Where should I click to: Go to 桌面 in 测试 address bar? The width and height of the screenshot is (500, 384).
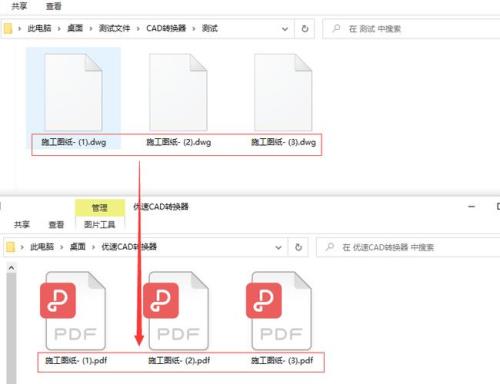pos(75,28)
